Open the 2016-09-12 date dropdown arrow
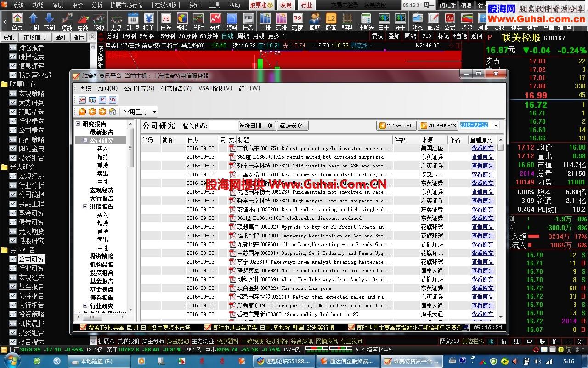 (496, 126)
